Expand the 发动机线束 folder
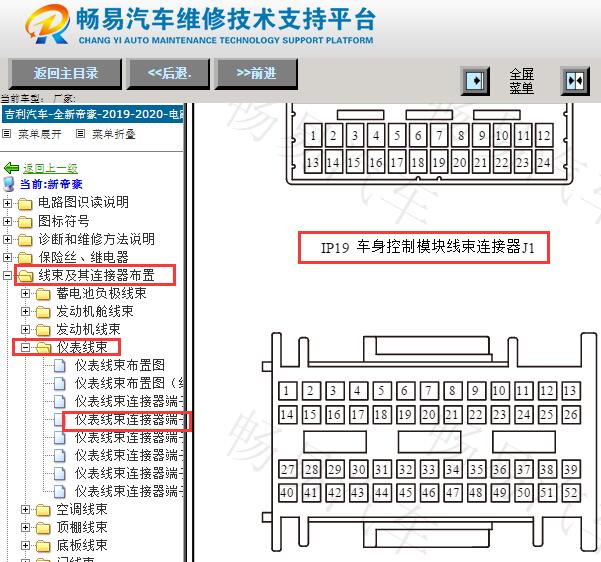This screenshot has width=601, height=562. (x=25, y=329)
